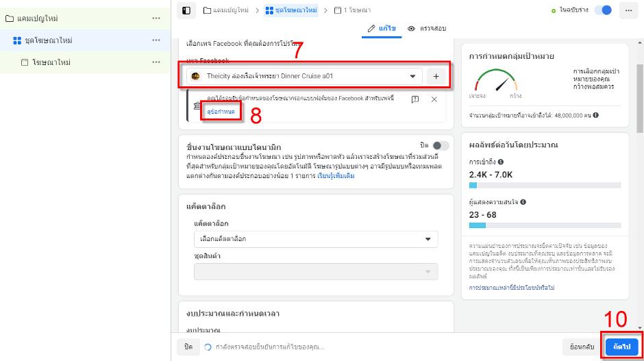Open the ชุดสินค้า product set dropdown

(x=316, y=272)
